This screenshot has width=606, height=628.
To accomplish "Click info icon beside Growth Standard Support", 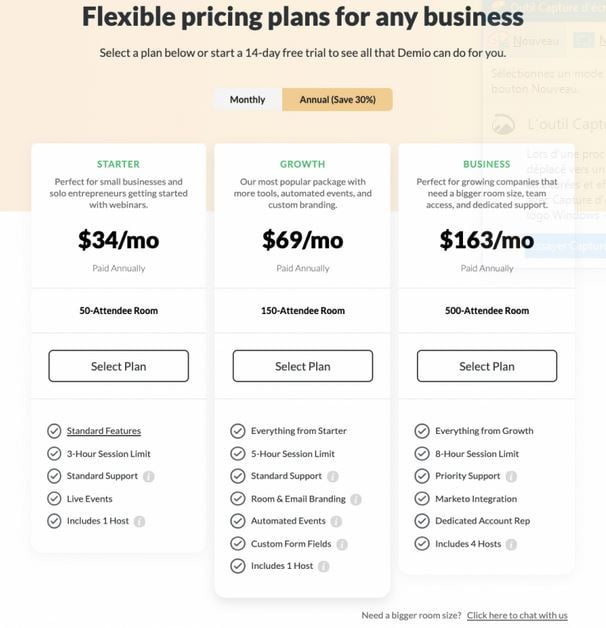I will coord(332,476).
